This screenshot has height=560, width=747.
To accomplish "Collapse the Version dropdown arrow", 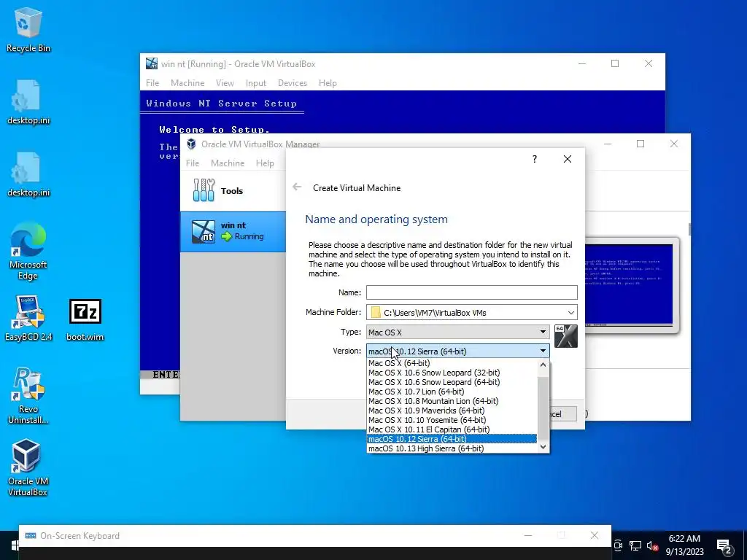I will (x=543, y=351).
